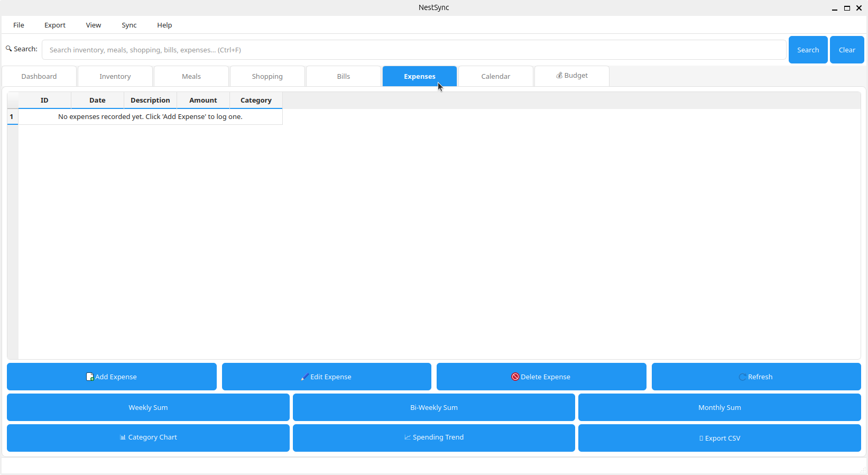Open the Sync menu

(x=129, y=25)
